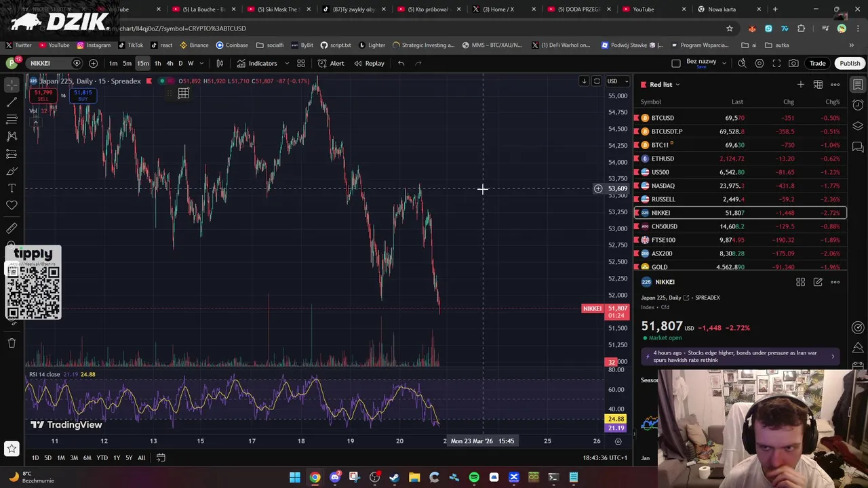Select the text annotation tool
Image resolution: width=868 pixels, height=488 pixels.
pyautogui.click(x=12, y=188)
